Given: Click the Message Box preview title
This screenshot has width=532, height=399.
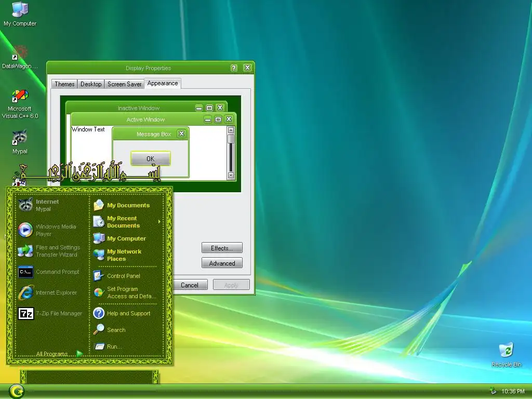Looking at the screenshot, I should click(x=154, y=134).
